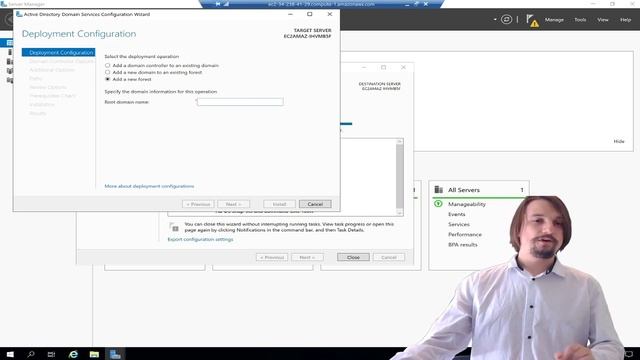Open BPA results under All Servers

tap(462, 245)
